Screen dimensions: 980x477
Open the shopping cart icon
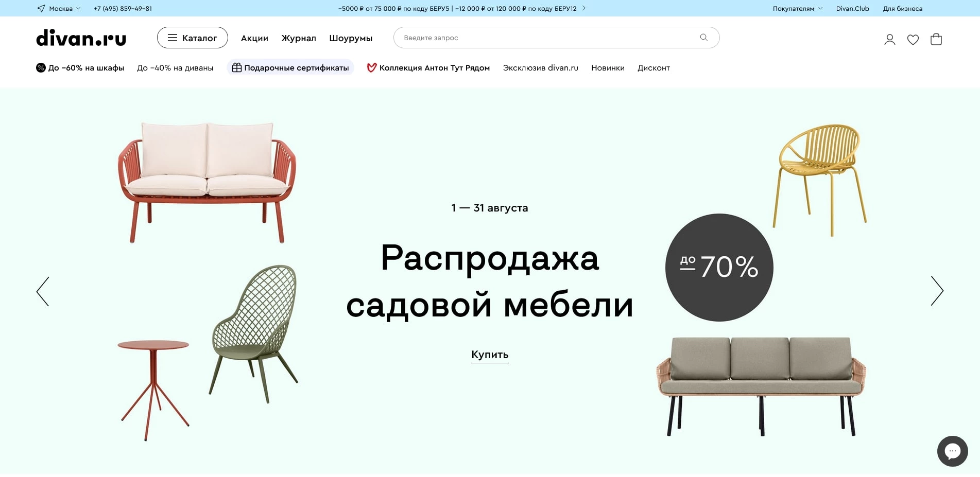(x=936, y=39)
